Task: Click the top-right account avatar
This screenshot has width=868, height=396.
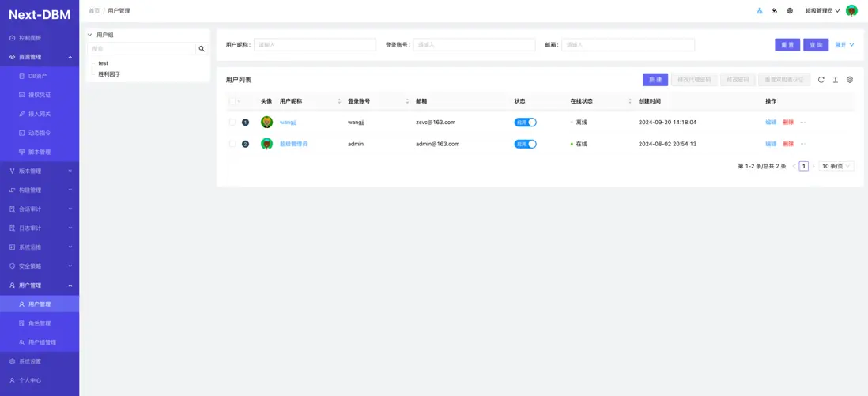Action: click(x=851, y=10)
